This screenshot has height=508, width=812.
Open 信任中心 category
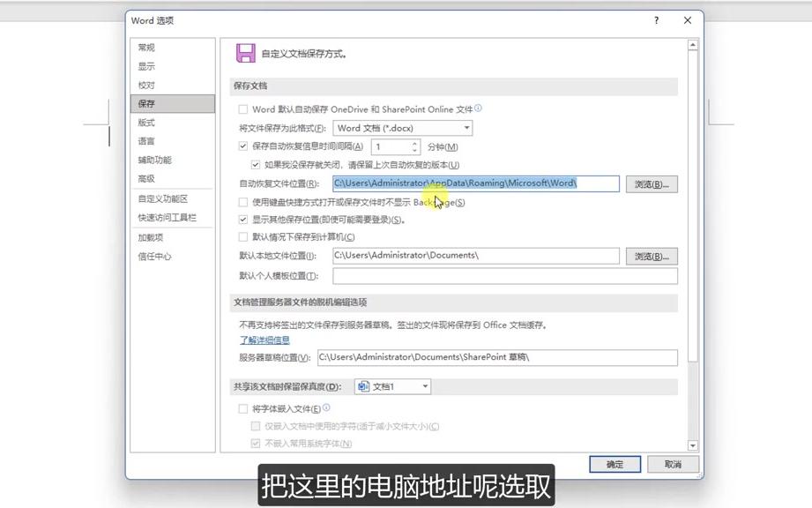[173, 257]
